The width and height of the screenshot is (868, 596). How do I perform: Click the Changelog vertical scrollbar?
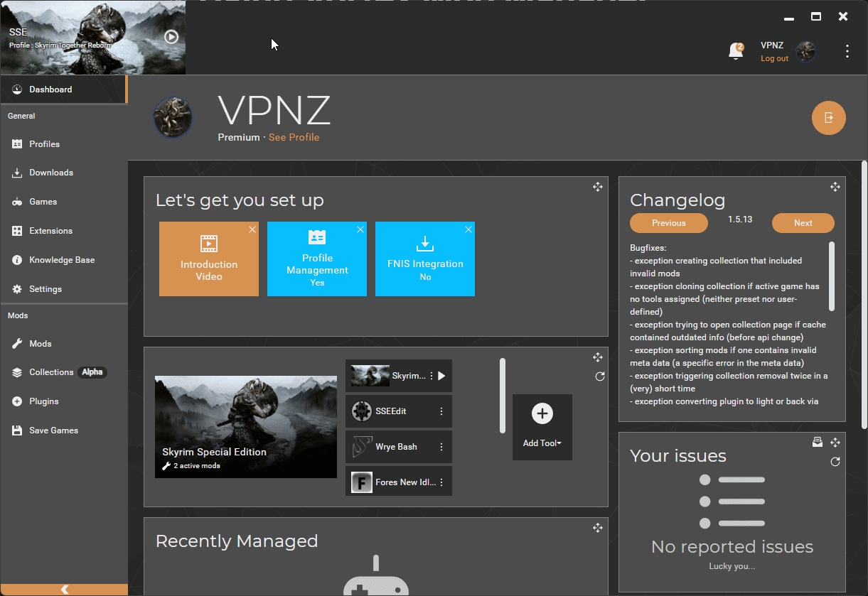pyautogui.click(x=832, y=276)
